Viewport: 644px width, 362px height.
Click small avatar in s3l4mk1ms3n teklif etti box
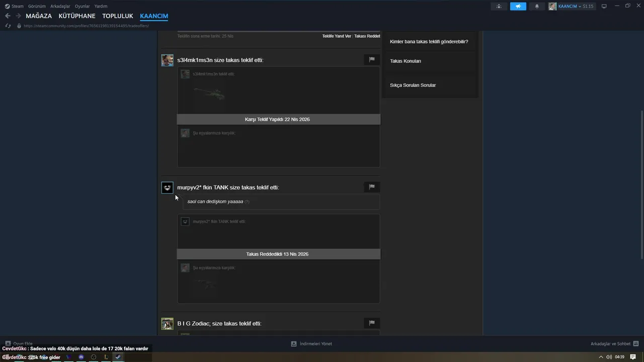click(185, 74)
